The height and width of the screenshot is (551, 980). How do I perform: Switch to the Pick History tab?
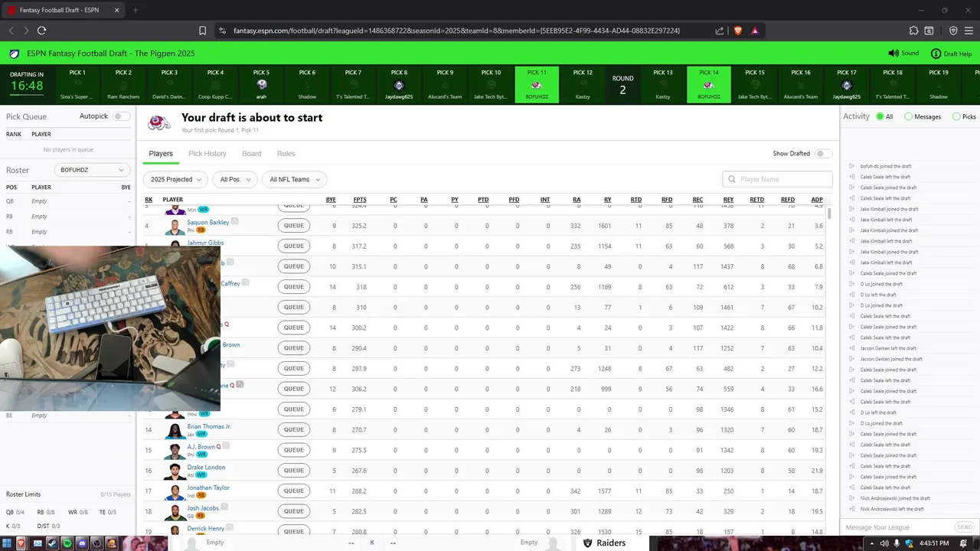coord(207,154)
